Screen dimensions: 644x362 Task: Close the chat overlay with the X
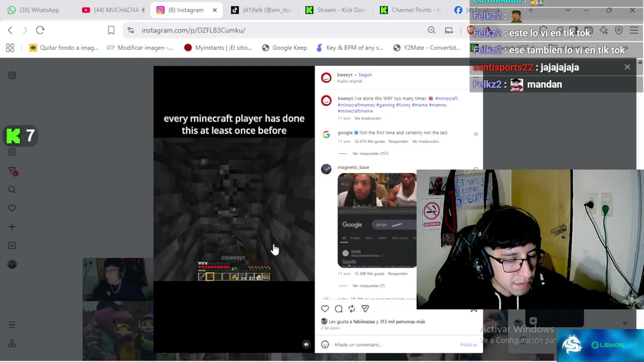[x=627, y=67]
